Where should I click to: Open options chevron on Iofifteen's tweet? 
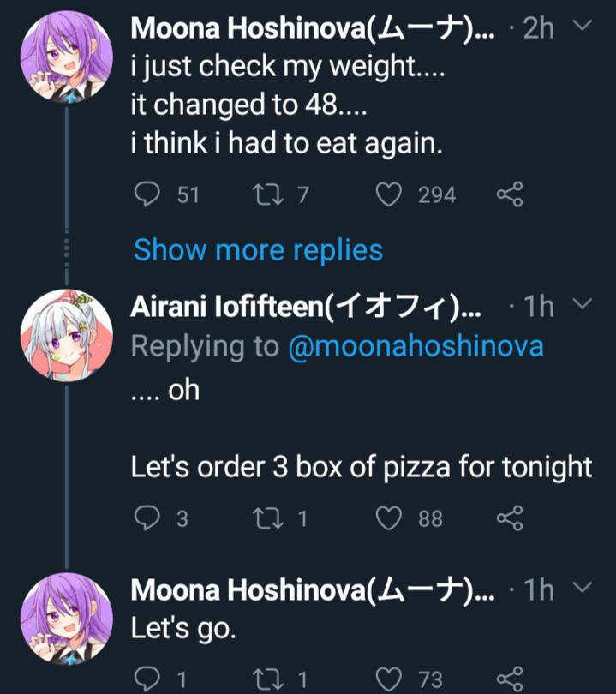(x=582, y=305)
